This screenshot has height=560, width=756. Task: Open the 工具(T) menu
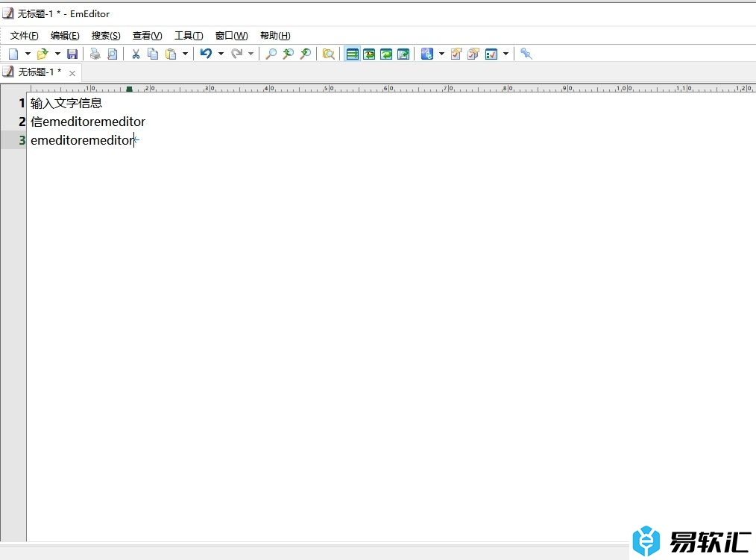(x=189, y=36)
